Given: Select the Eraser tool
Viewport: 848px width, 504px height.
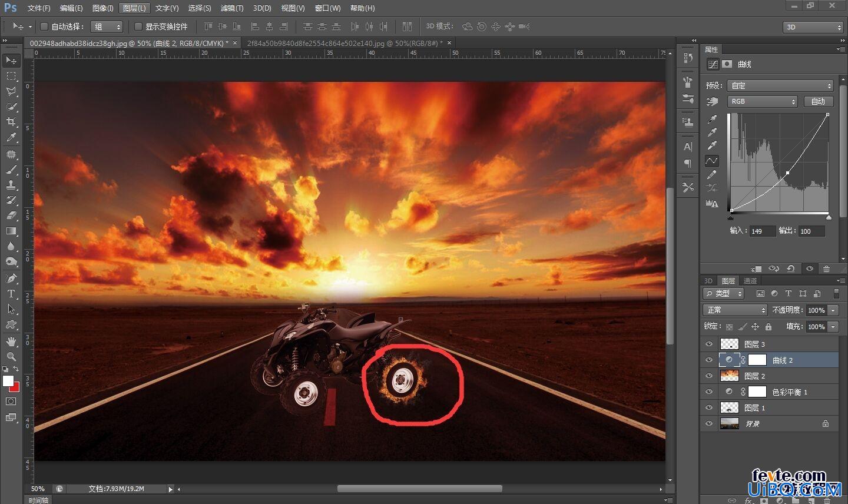Looking at the screenshot, I should 11,215.
